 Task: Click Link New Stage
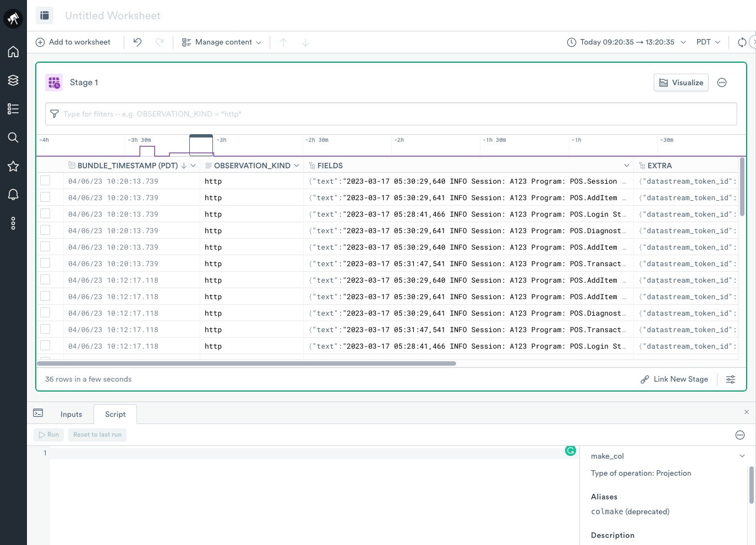point(675,379)
